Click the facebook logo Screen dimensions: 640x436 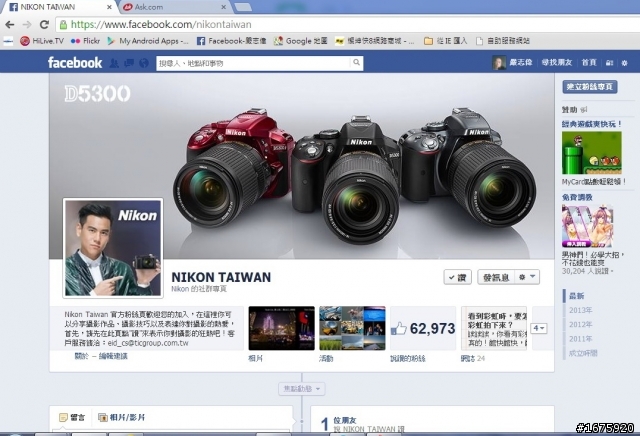pyautogui.click(x=75, y=62)
